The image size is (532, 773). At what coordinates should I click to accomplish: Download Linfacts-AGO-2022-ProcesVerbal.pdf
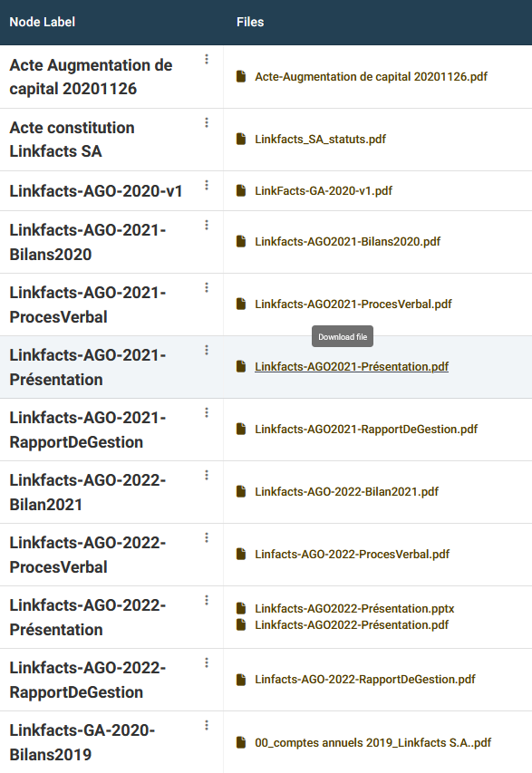click(352, 554)
